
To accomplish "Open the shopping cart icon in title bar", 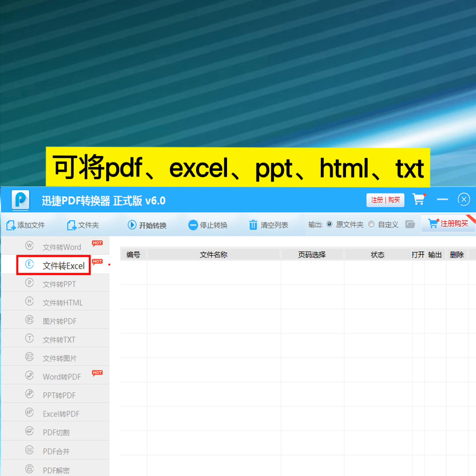I will tap(419, 200).
